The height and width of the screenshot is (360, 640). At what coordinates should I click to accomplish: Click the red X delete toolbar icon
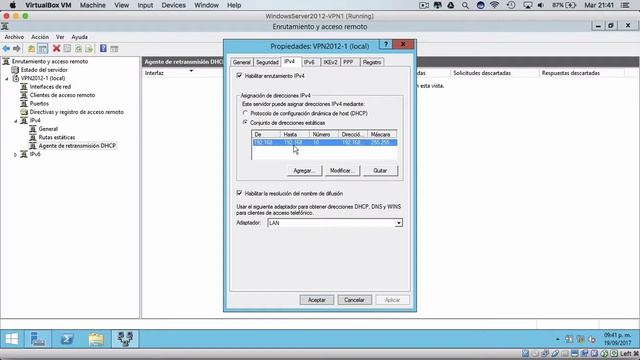tap(56, 49)
